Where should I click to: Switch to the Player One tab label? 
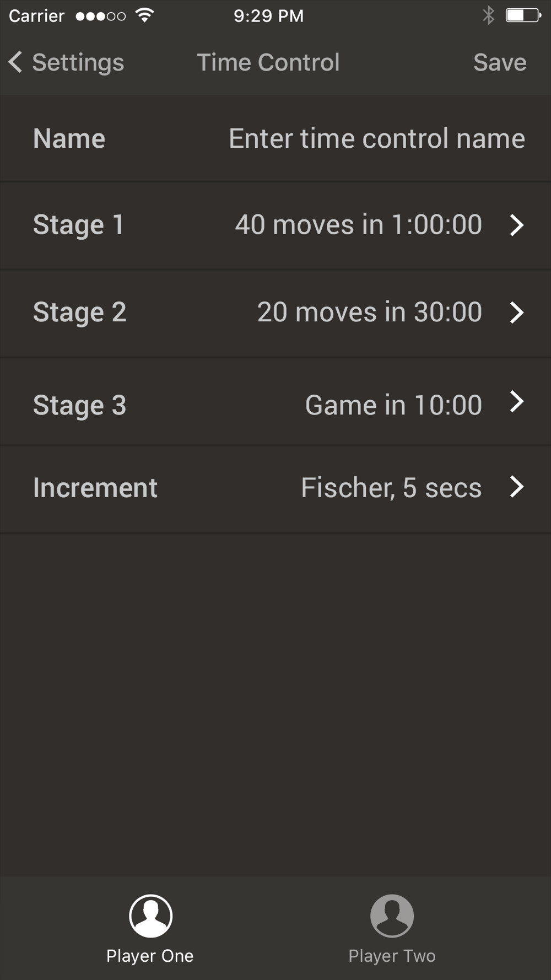pyautogui.click(x=150, y=956)
